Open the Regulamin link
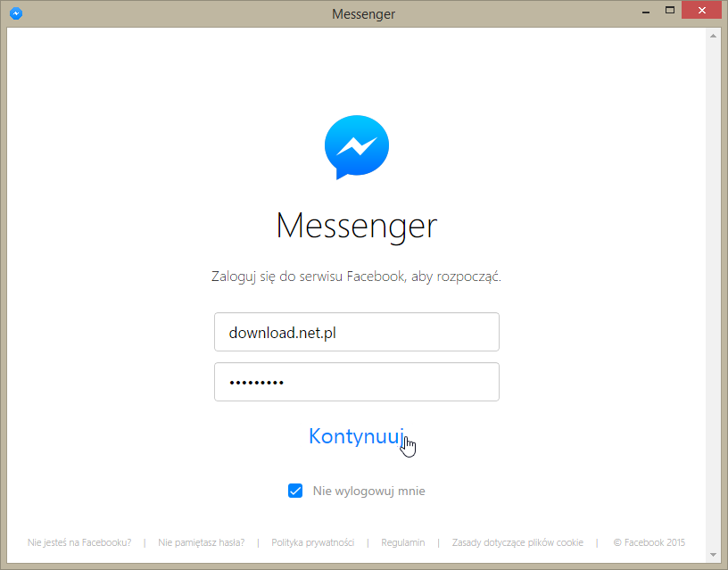The height and width of the screenshot is (570, 728). pos(403,542)
